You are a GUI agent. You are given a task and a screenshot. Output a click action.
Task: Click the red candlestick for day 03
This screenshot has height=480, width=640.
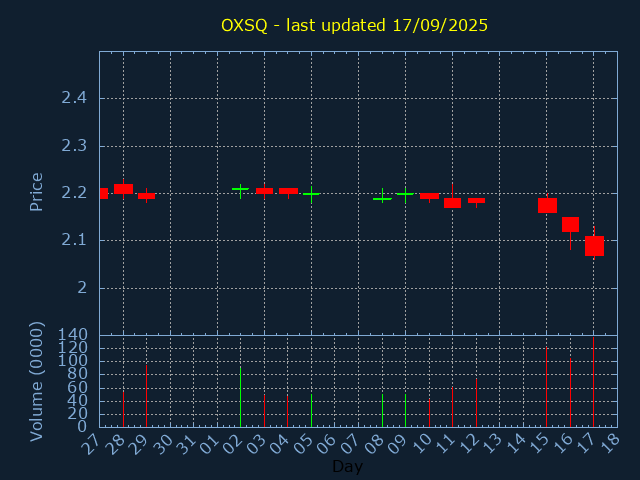coord(264,191)
